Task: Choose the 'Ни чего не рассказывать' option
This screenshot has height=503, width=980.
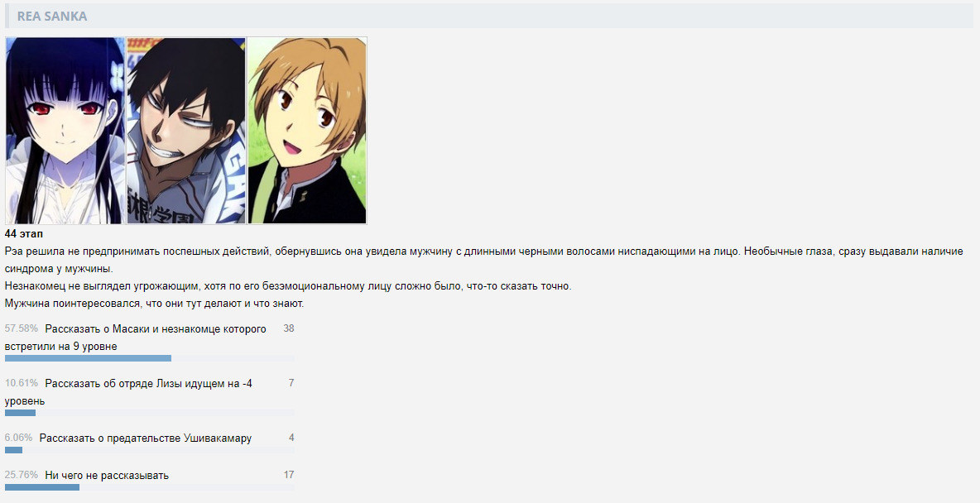Action: point(107,476)
